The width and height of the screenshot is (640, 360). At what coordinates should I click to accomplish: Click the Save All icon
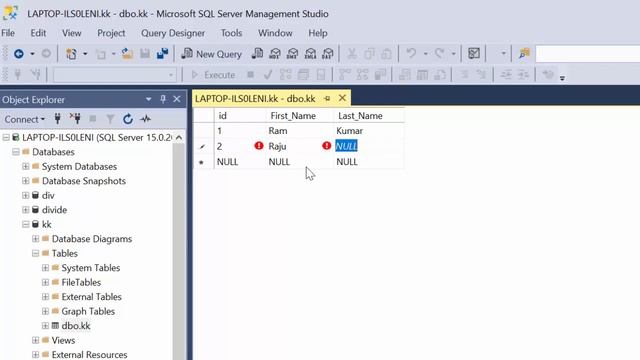[162, 53]
